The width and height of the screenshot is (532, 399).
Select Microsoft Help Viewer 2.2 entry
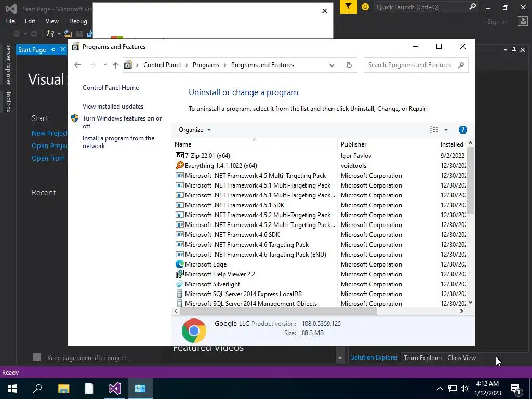pos(215,274)
